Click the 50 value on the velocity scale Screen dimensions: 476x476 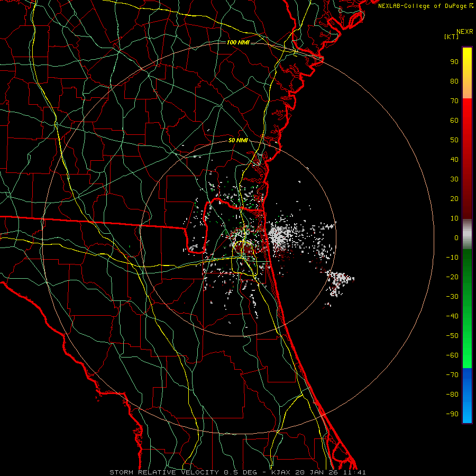(454, 140)
